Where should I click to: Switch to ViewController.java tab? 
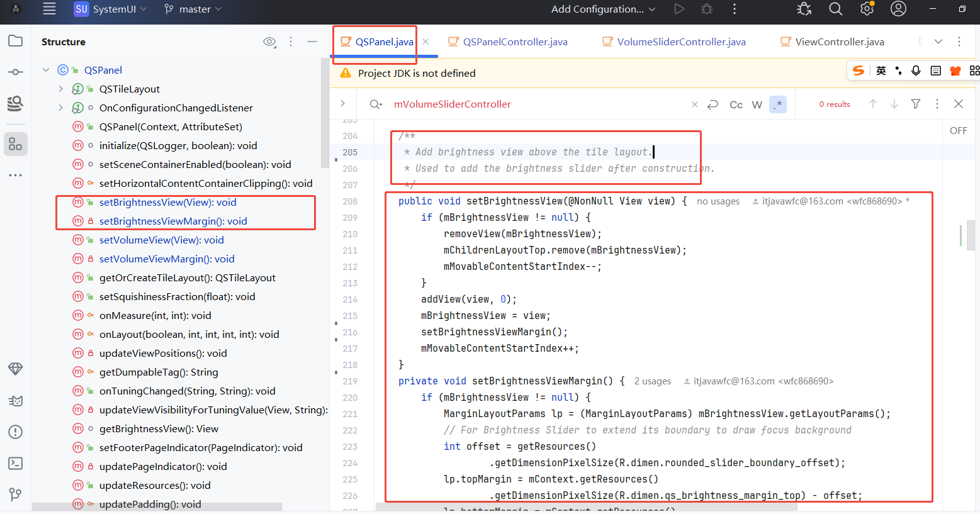(832, 42)
